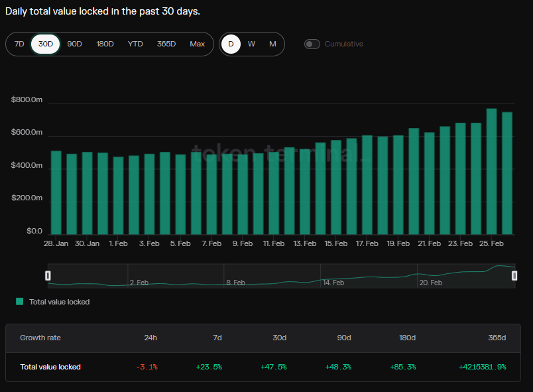Choose the 365D range option
Screen dimensions: 533x392
pyautogui.click(x=166, y=44)
